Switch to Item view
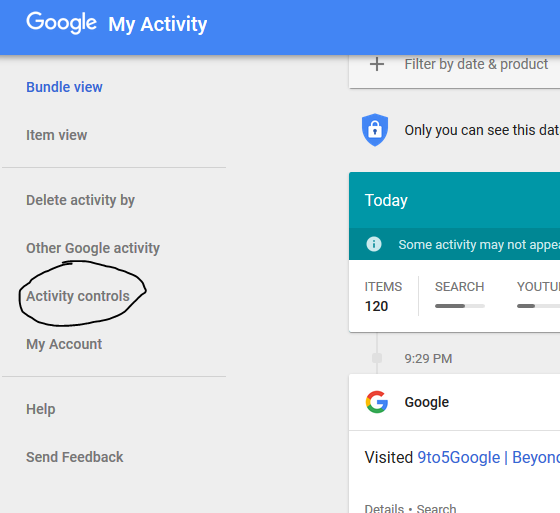 (56, 135)
